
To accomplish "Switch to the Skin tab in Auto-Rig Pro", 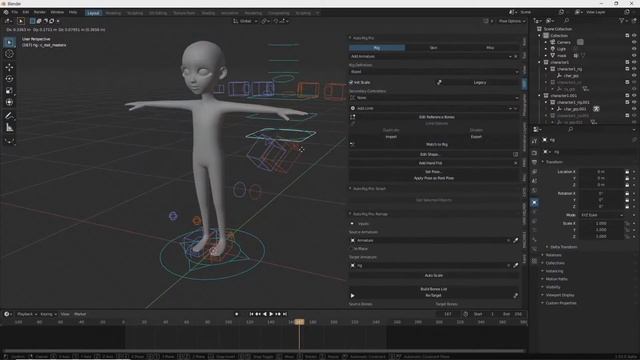I will pos(433,48).
